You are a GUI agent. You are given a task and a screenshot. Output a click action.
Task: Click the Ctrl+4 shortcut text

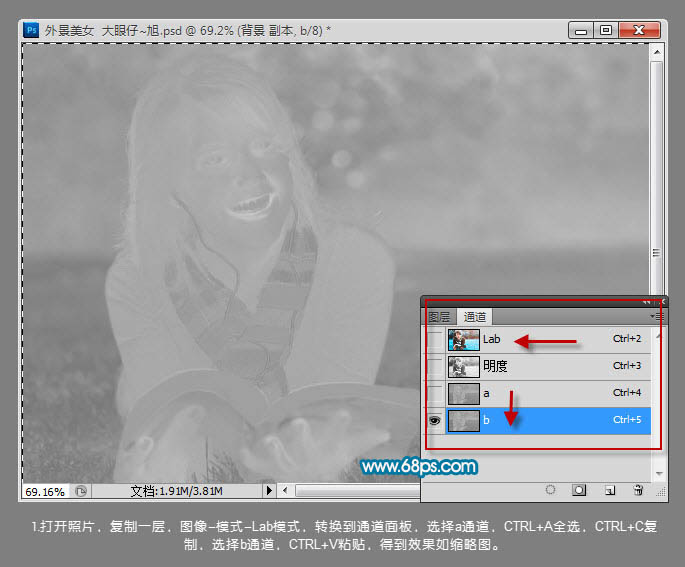point(627,393)
